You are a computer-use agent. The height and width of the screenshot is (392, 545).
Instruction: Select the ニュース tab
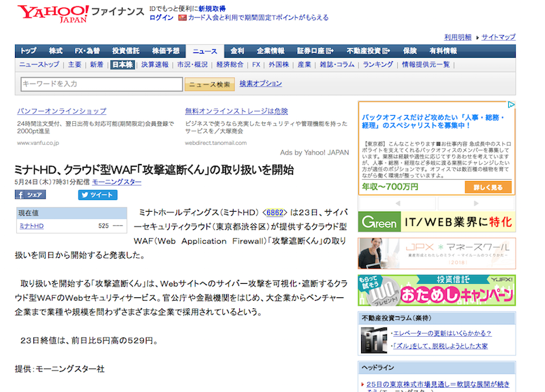coord(205,52)
